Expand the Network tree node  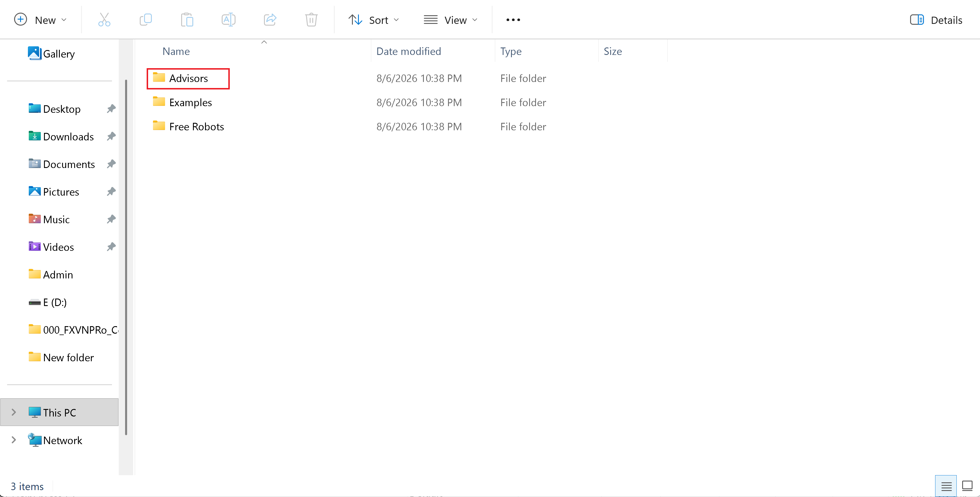[14, 440]
